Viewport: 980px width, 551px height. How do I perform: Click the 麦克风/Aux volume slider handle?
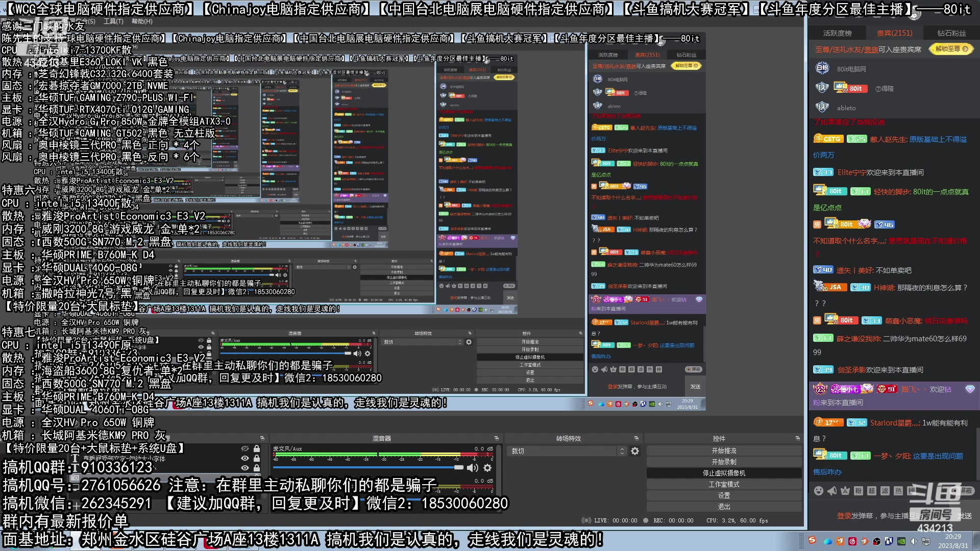(x=458, y=467)
